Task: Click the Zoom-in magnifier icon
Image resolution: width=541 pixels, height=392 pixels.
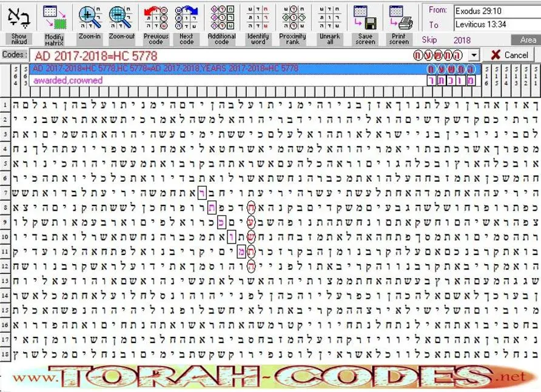Action: (90, 18)
